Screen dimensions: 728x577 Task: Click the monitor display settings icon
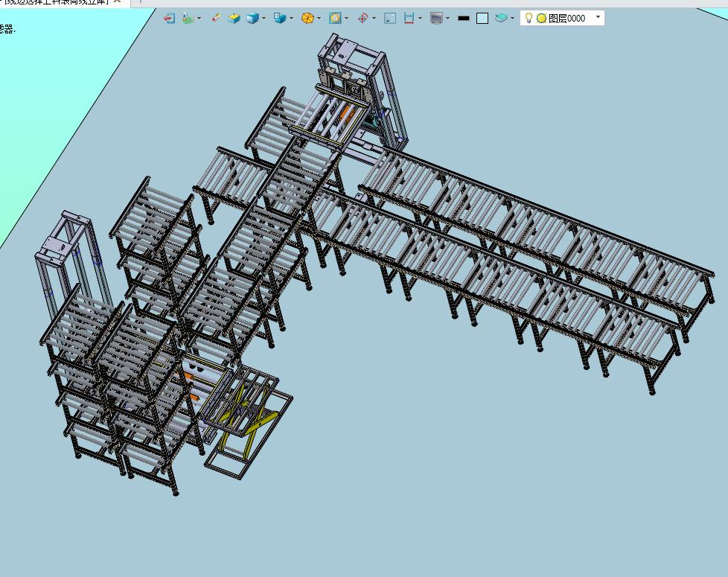tap(436, 18)
